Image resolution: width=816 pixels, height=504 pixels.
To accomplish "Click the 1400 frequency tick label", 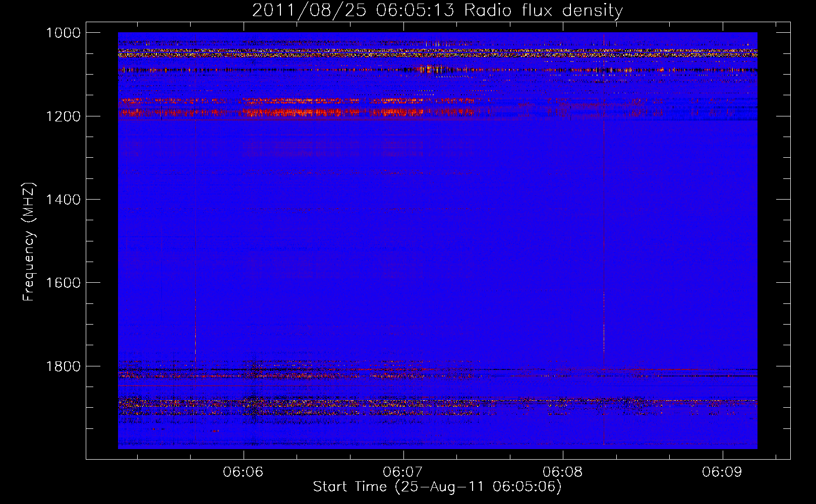I will point(63,200).
